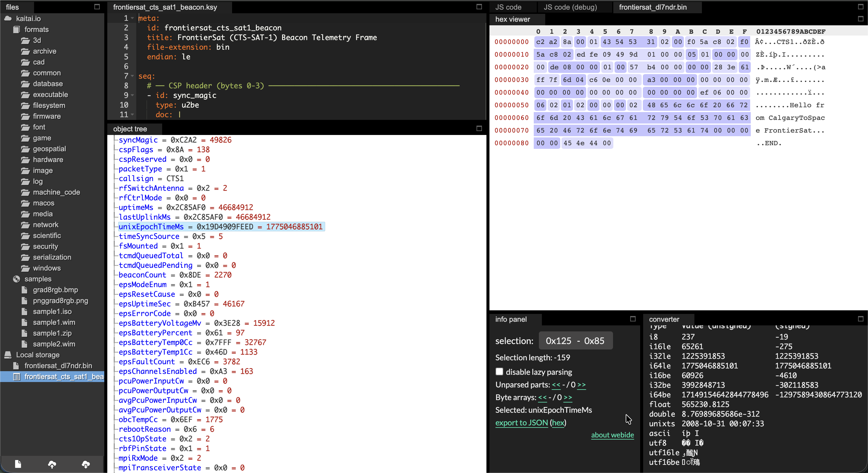Click the unixts value in converter

[x=722, y=424]
